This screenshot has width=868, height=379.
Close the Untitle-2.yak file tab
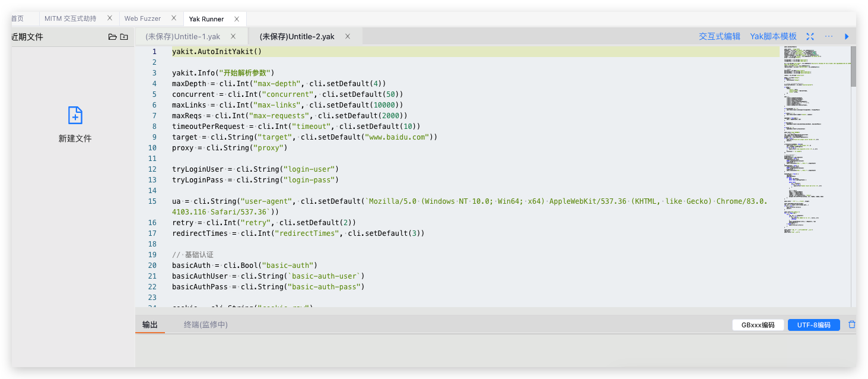(x=348, y=36)
